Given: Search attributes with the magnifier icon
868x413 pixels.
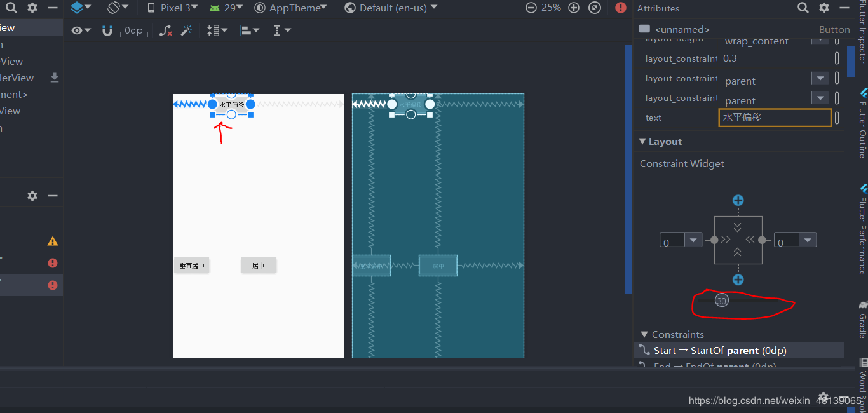Looking at the screenshot, I should click(803, 8).
